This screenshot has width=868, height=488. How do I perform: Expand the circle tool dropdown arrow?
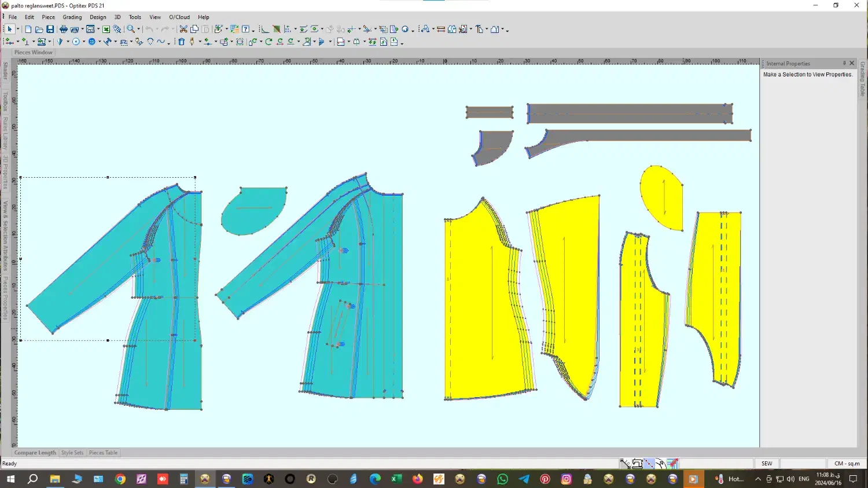click(83, 42)
